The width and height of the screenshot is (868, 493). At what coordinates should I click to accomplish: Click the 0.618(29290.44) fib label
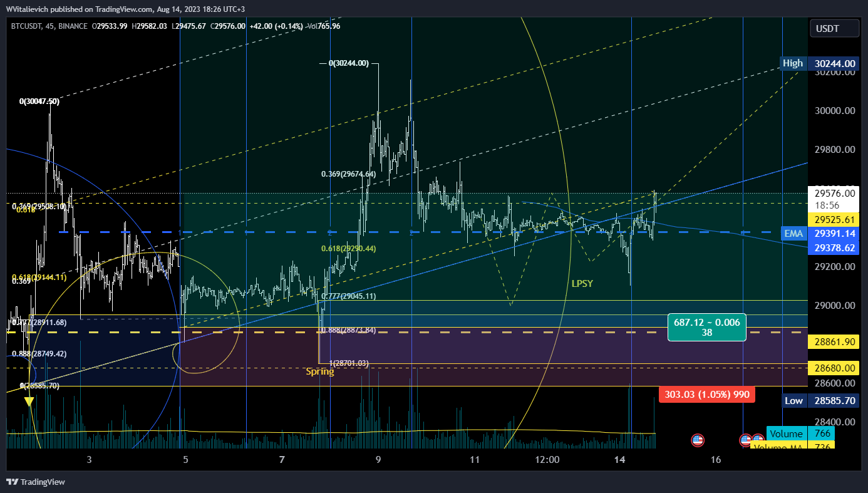click(x=348, y=249)
